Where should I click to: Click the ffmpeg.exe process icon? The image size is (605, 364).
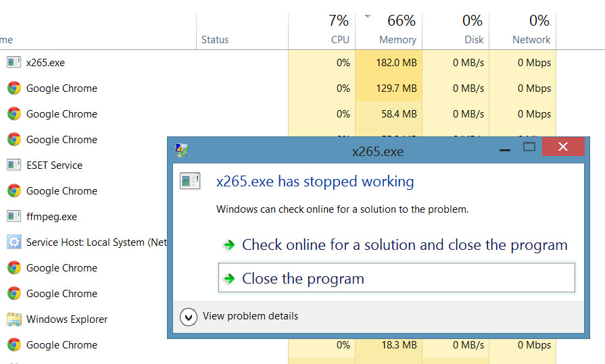point(14,217)
